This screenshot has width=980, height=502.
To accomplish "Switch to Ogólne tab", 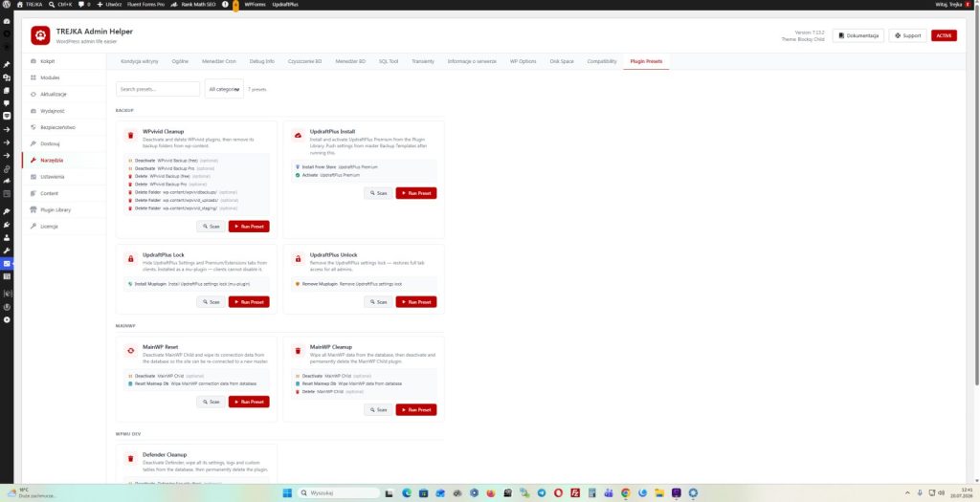I will pos(180,61).
